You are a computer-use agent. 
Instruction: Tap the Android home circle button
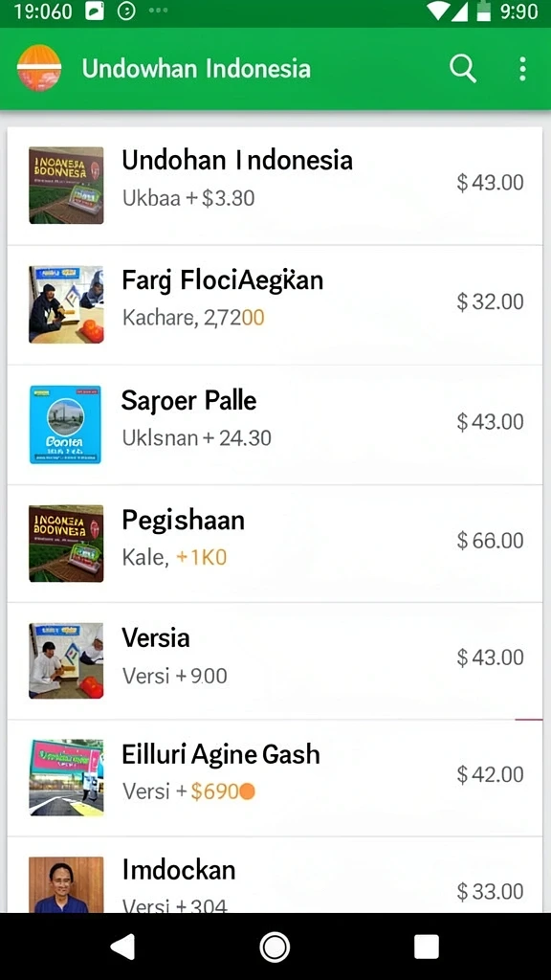[x=275, y=947]
